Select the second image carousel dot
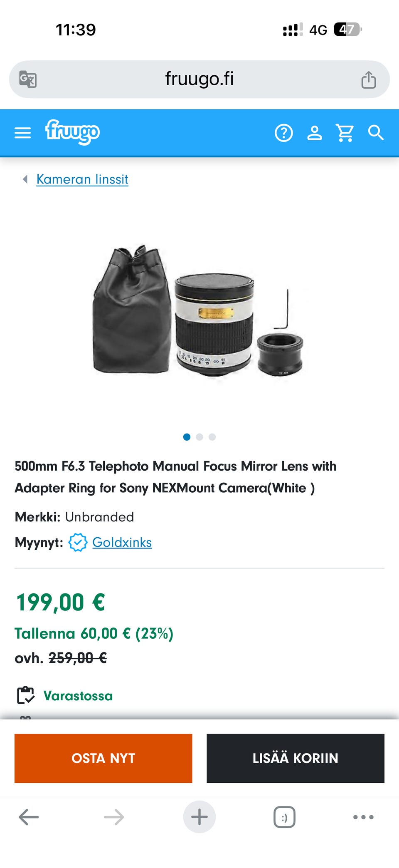Viewport: 399px width, 868px height. [199, 437]
